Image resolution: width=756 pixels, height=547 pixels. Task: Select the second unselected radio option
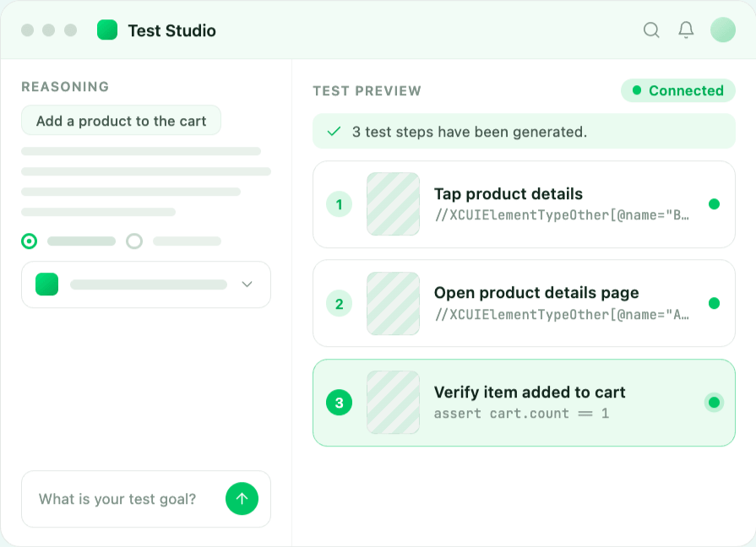(x=134, y=241)
